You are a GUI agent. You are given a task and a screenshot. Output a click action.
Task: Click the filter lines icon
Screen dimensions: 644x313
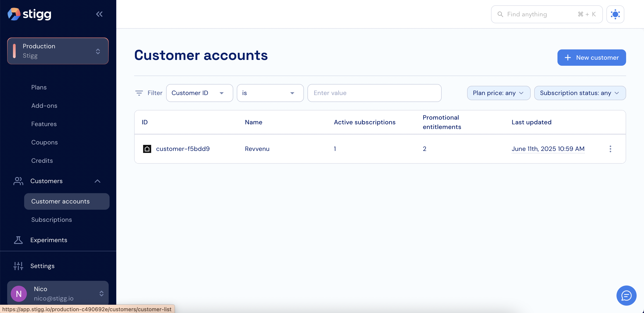point(139,93)
